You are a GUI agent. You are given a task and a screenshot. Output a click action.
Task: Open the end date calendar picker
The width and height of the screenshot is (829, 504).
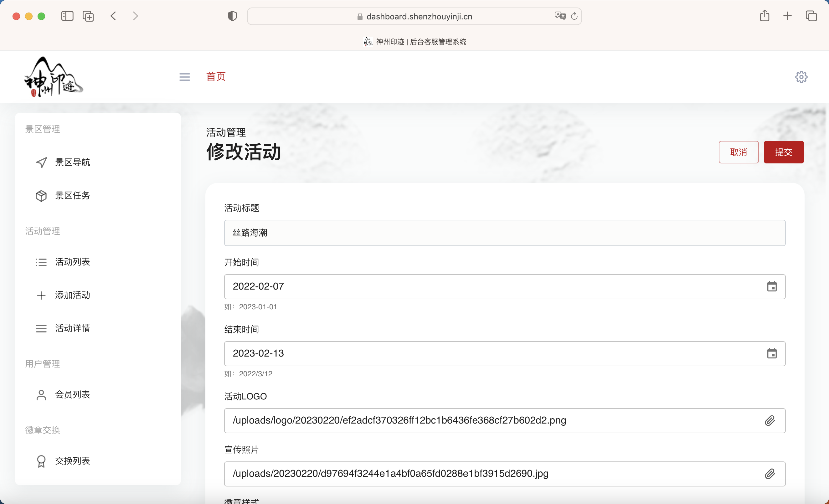click(771, 354)
